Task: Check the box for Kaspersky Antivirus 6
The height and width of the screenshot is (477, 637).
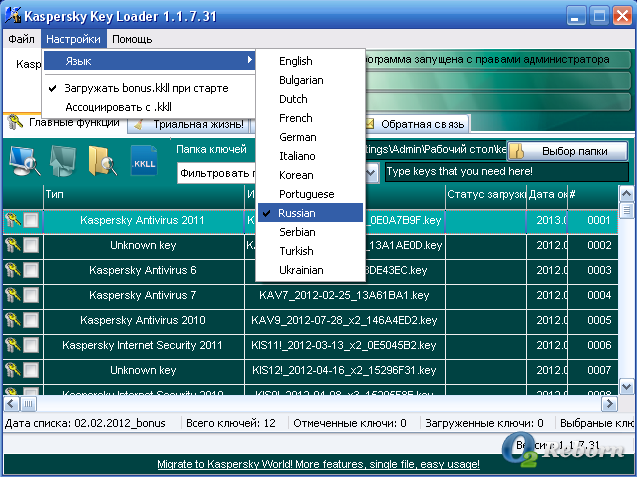Action: click(x=31, y=271)
